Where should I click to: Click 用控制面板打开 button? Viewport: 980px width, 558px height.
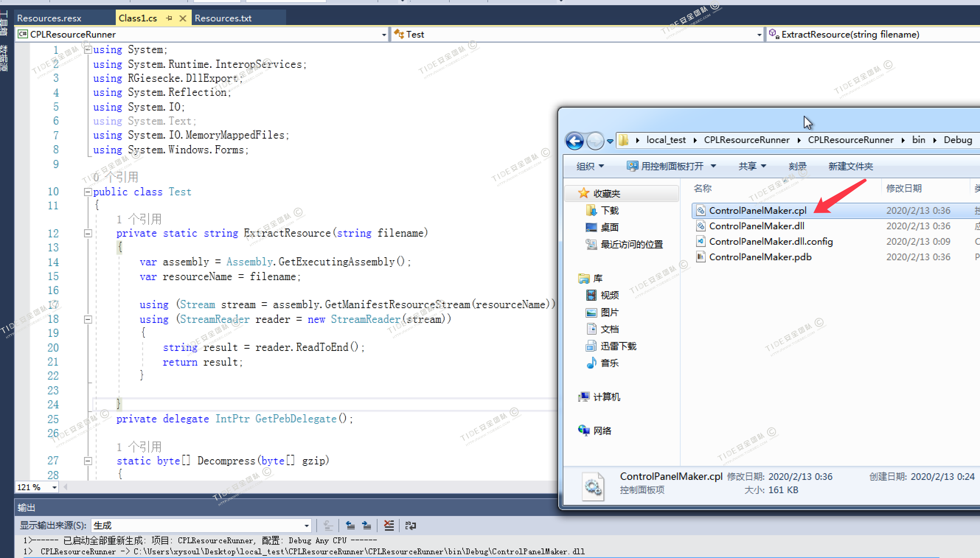point(671,166)
